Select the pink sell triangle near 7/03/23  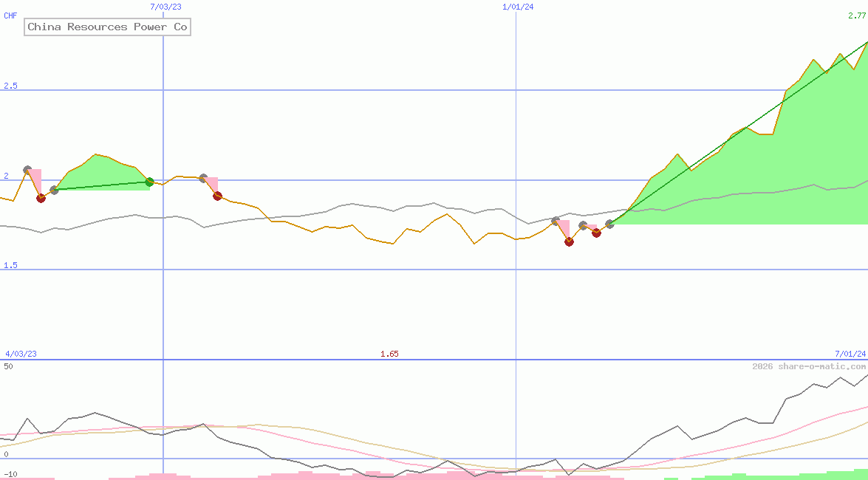(x=211, y=182)
